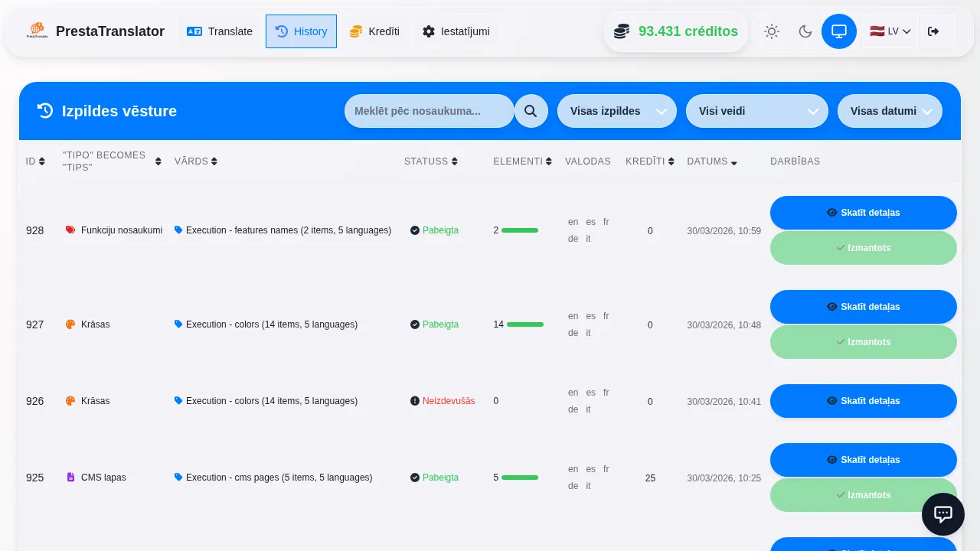Click the search magnifier icon button

[x=531, y=111]
